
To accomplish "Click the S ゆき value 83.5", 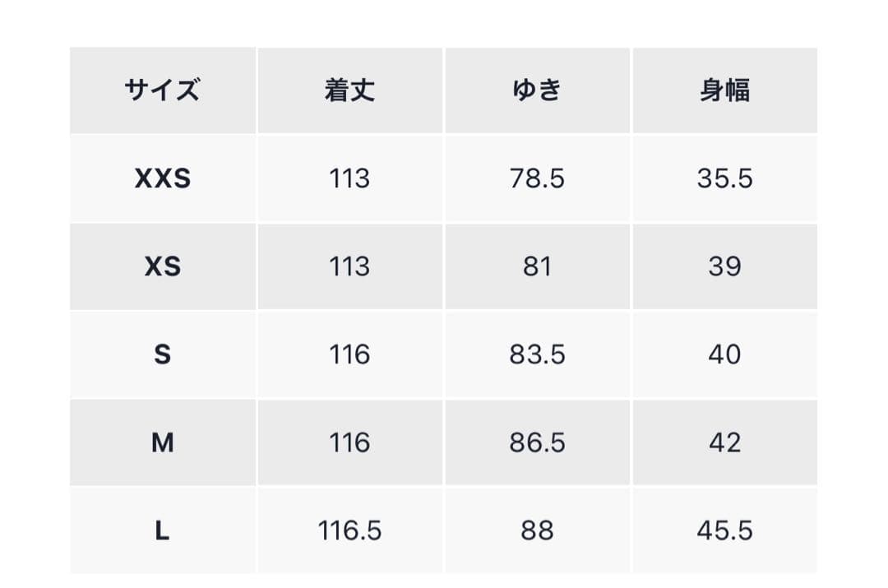I will pyautogui.click(x=537, y=354).
